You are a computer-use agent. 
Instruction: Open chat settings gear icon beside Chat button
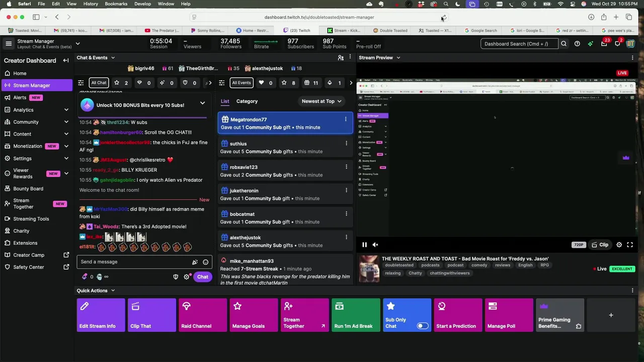pyautogui.click(x=187, y=277)
